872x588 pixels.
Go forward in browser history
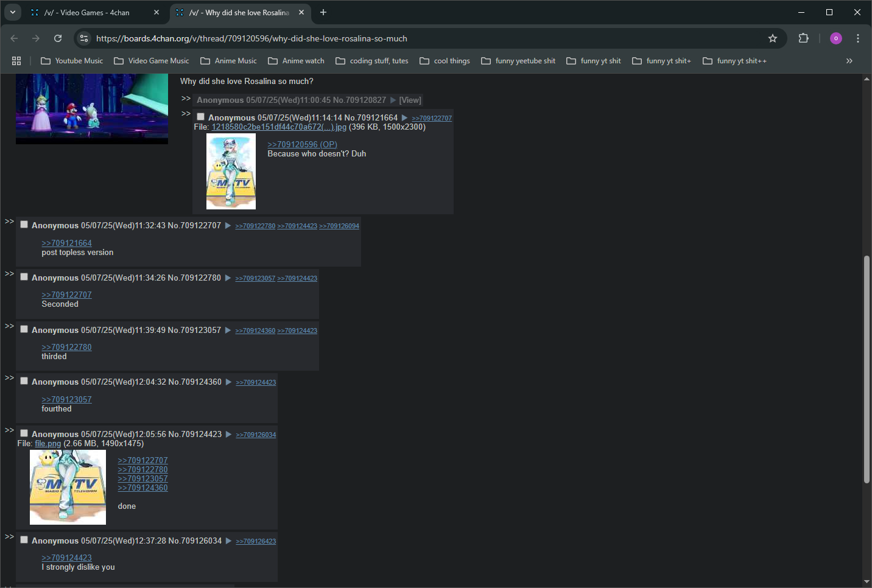pyautogui.click(x=36, y=38)
